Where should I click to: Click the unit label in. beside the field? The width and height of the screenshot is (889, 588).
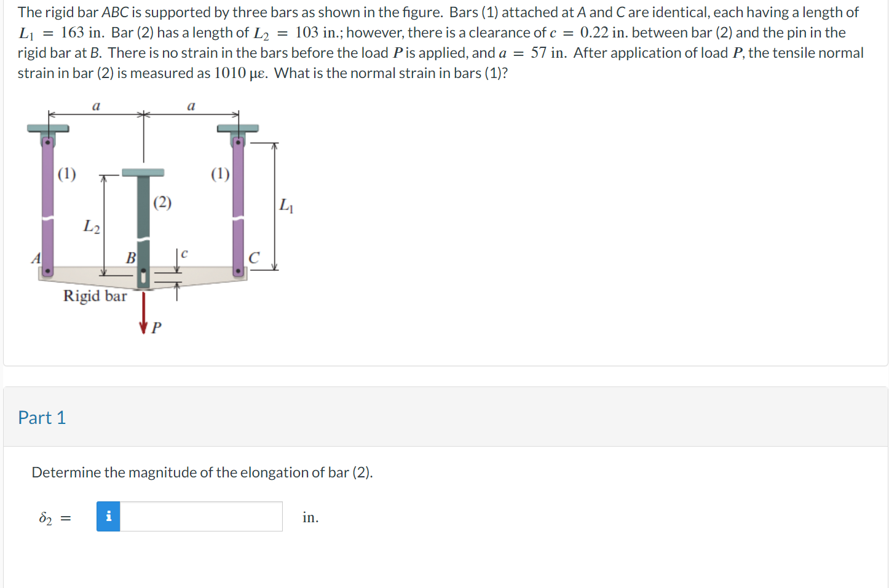(x=310, y=517)
